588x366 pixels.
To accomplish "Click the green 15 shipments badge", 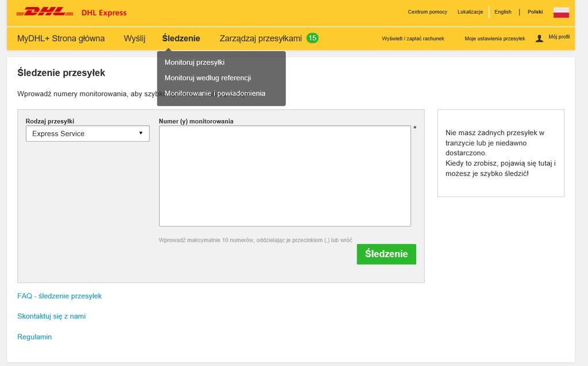I will pos(312,38).
